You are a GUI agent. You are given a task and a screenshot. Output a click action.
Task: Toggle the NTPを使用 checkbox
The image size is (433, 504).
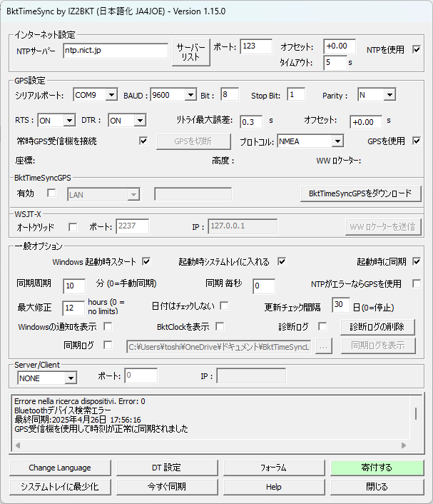(x=417, y=49)
